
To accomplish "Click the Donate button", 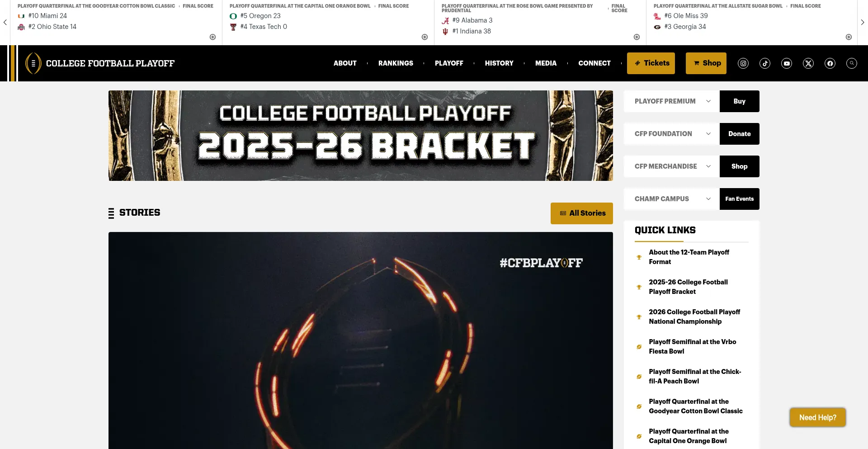I will coord(740,134).
